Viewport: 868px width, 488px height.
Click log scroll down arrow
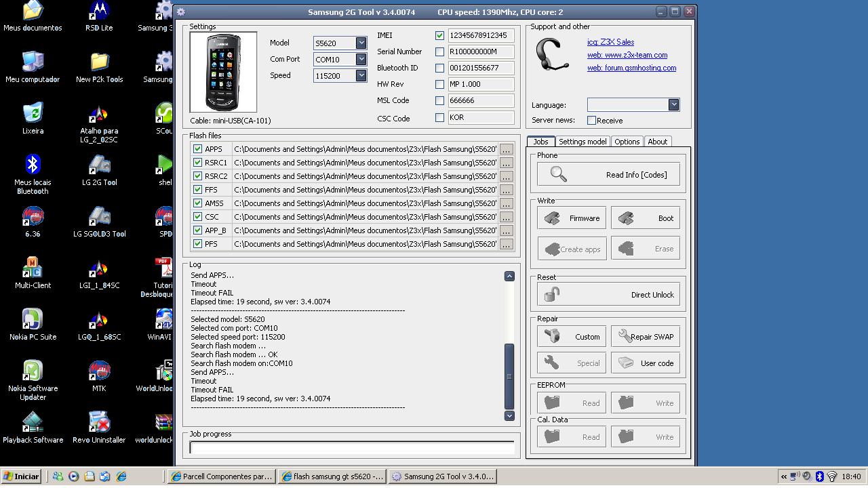pyautogui.click(x=509, y=415)
